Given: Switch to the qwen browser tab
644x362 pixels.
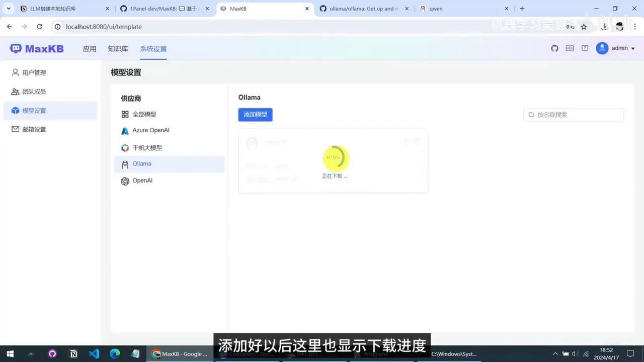Looking at the screenshot, I should pos(463,9).
